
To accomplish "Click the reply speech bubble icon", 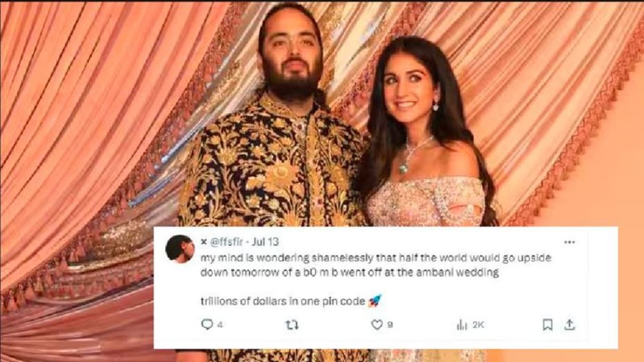I will pyautogui.click(x=207, y=324).
